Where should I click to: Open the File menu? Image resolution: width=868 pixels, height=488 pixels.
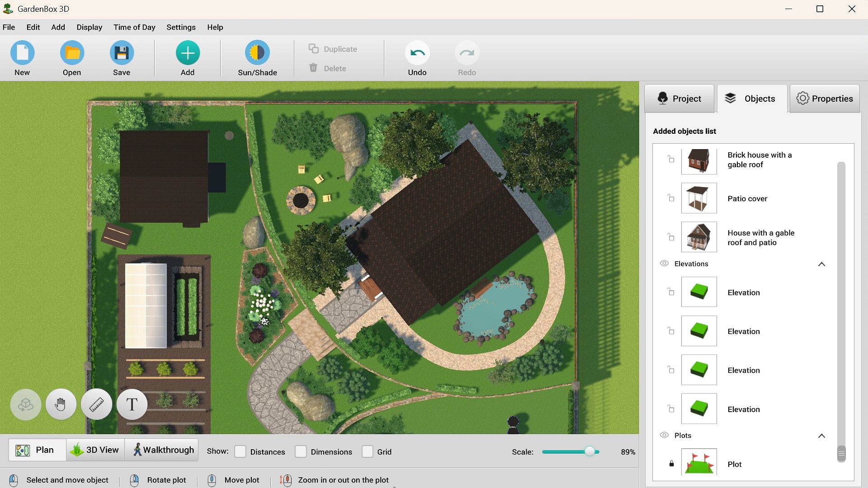[9, 27]
